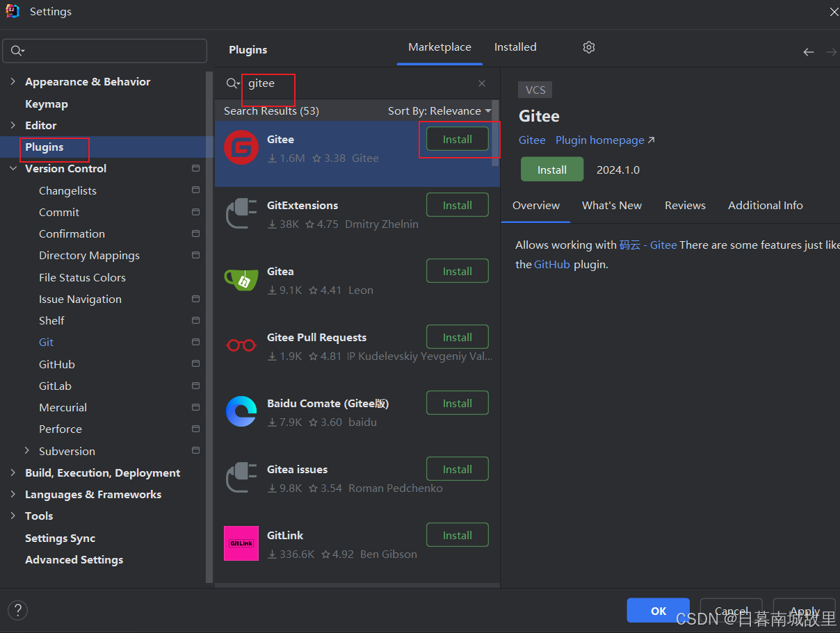
Task: Open the Overview tab
Action: pos(536,206)
